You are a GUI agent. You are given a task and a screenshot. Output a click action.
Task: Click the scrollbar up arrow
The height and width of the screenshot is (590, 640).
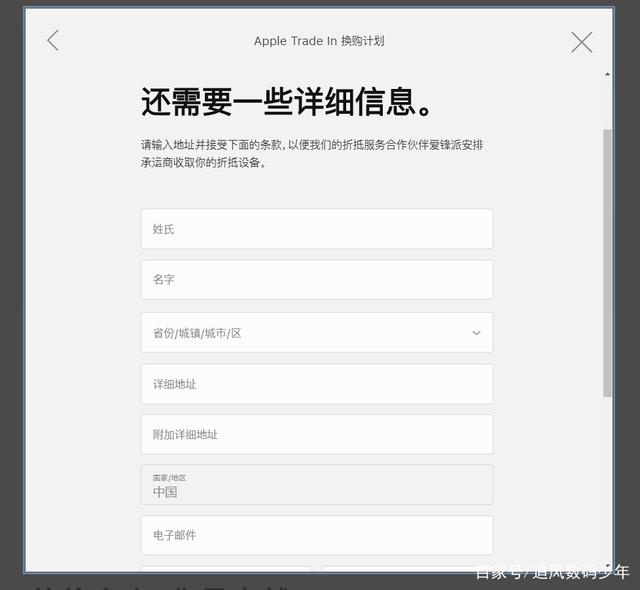pos(607,74)
